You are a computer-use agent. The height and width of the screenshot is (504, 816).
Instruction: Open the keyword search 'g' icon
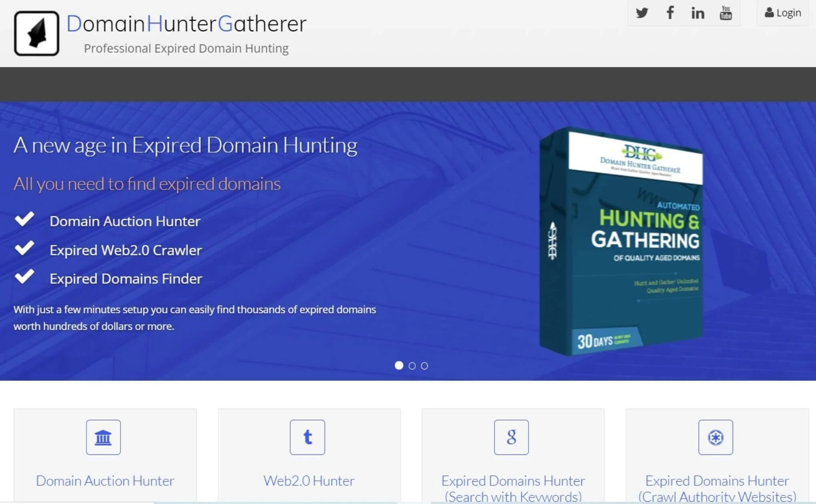[x=511, y=437]
